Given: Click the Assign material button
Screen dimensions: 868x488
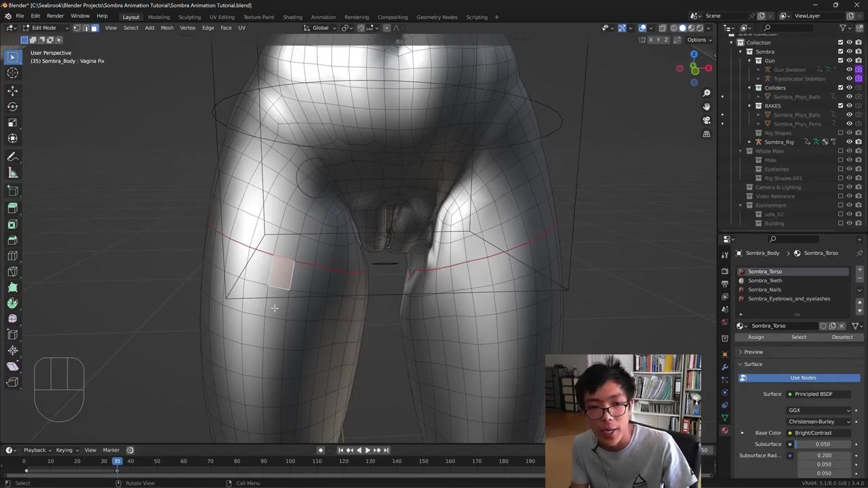Looking at the screenshot, I should pyautogui.click(x=755, y=337).
